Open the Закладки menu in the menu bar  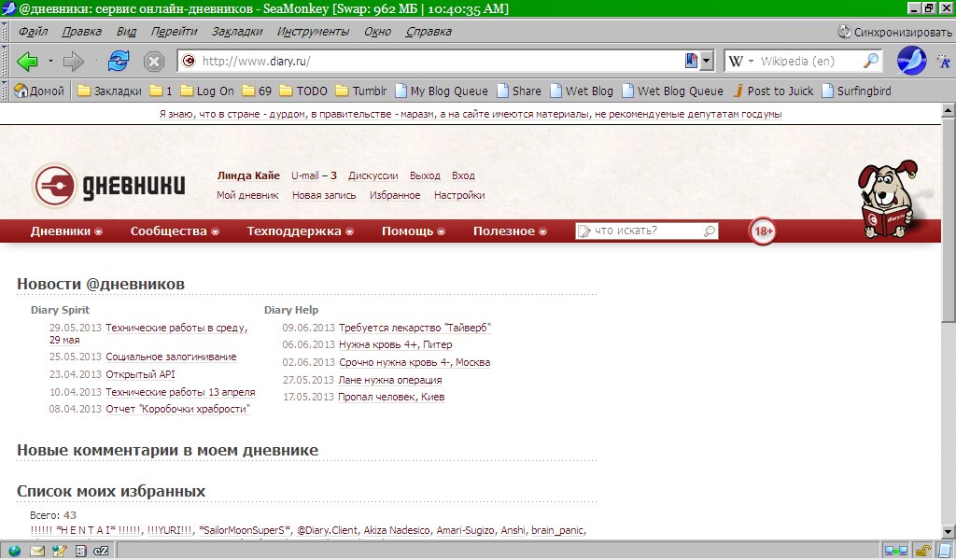[x=237, y=32]
